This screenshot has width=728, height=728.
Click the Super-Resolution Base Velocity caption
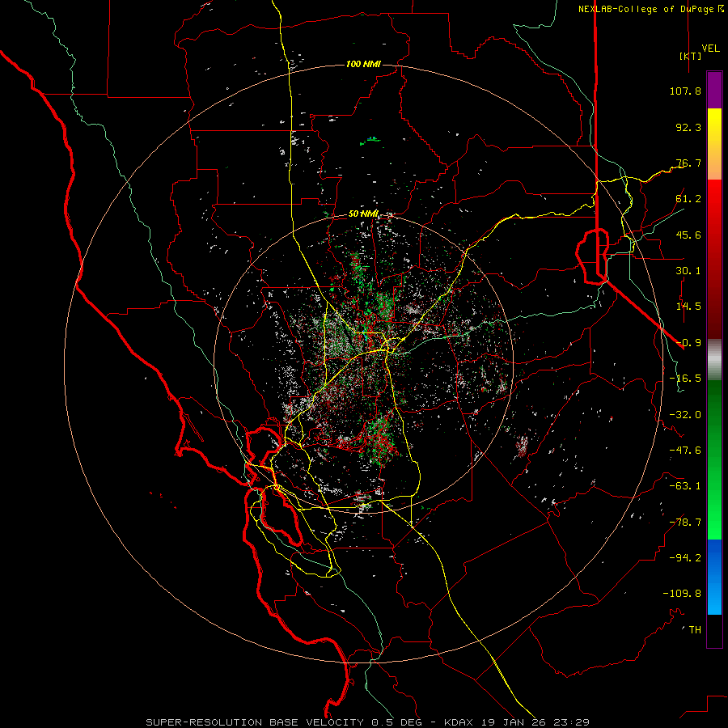(368, 722)
